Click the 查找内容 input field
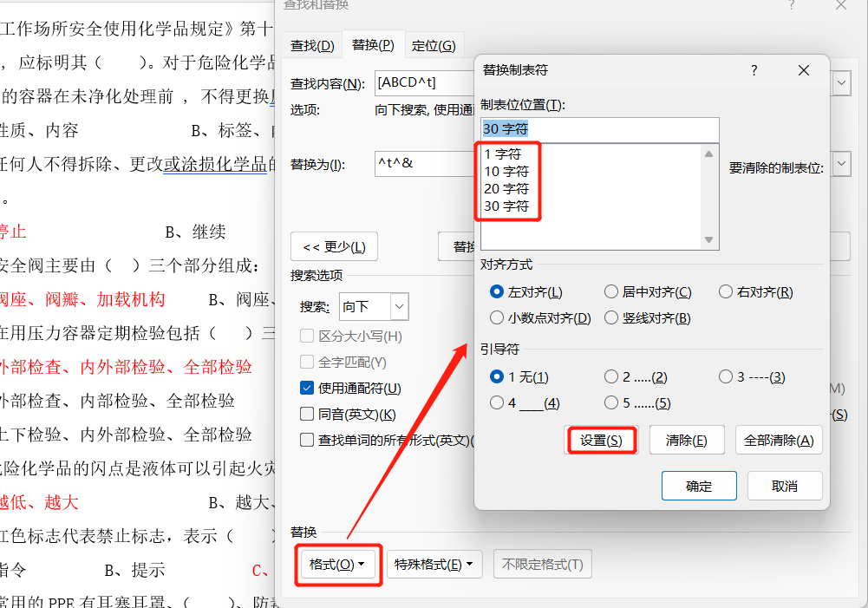868x608 pixels. point(424,83)
